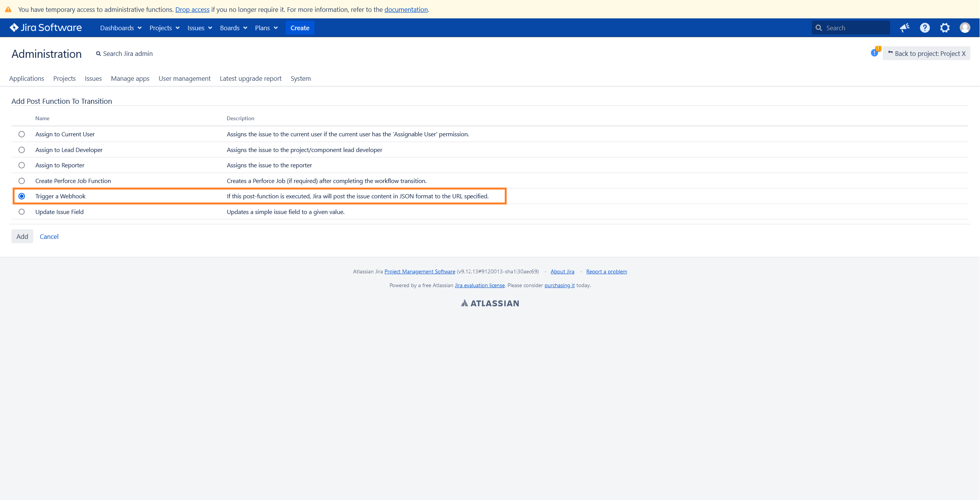Open the User management tab

point(185,78)
